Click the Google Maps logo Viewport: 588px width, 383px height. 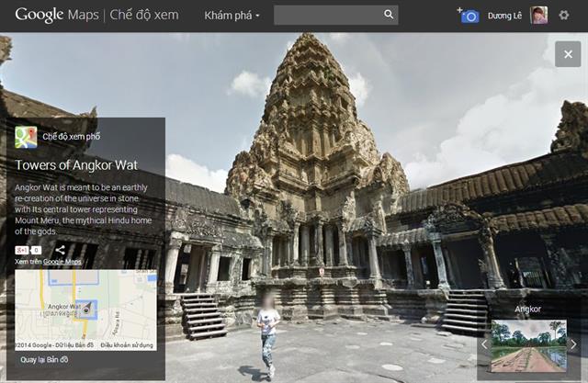coord(57,15)
